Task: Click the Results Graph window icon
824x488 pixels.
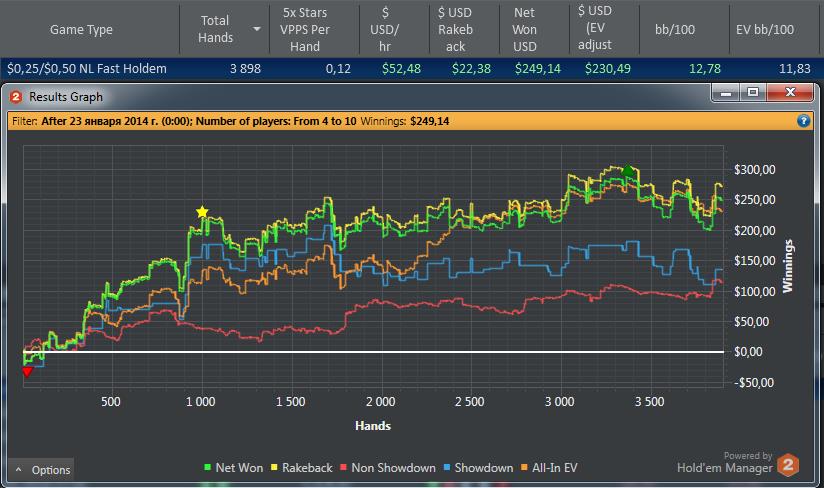Action: click(16, 97)
